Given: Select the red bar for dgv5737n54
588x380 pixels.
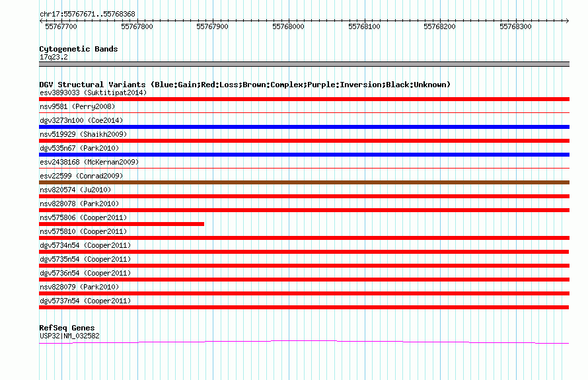Looking at the screenshot, I should click(304, 307).
